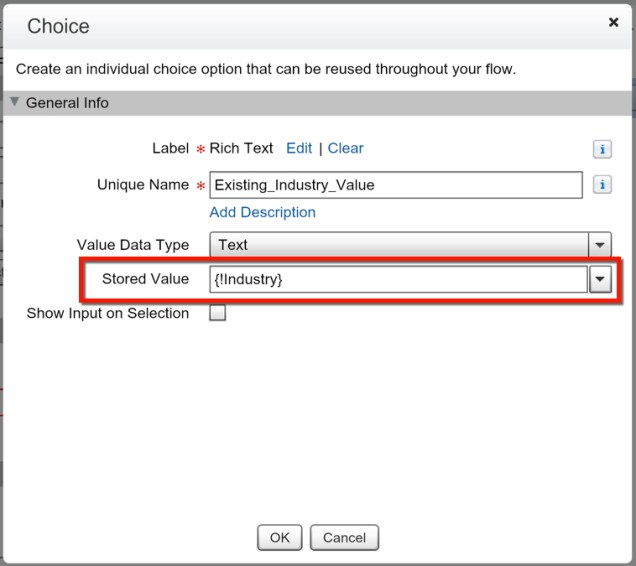Click the Stored Value label text

click(x=145, y=279)
